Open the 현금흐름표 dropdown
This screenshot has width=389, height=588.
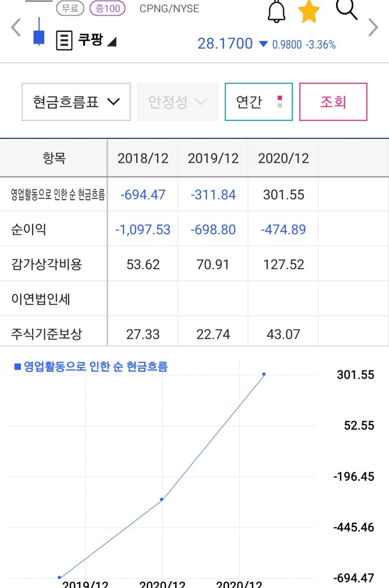[x=76, y=102]
